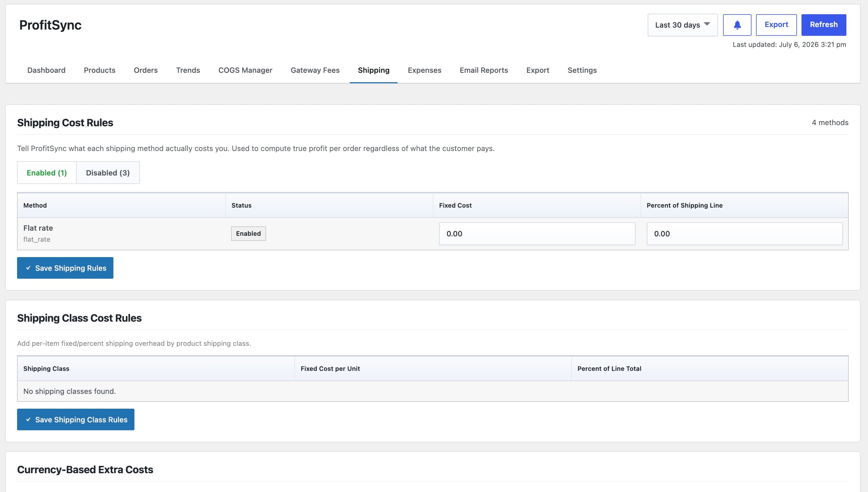Open the Dashboard tab
The height and width of the screenshot is (492, 868).
click(x=46, y=70)
